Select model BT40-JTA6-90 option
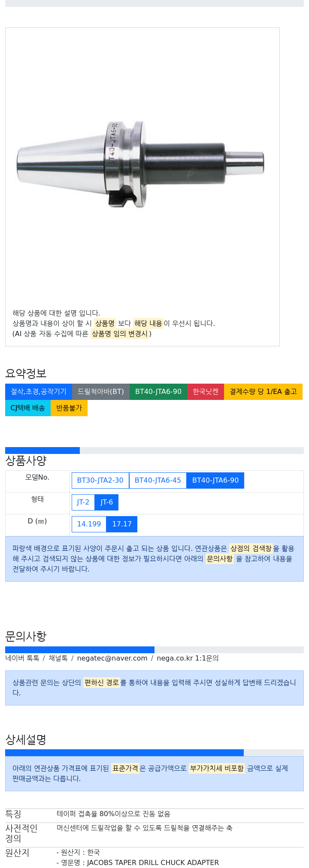This screenshot has width=309, height=868. click(x=215, y=480)
